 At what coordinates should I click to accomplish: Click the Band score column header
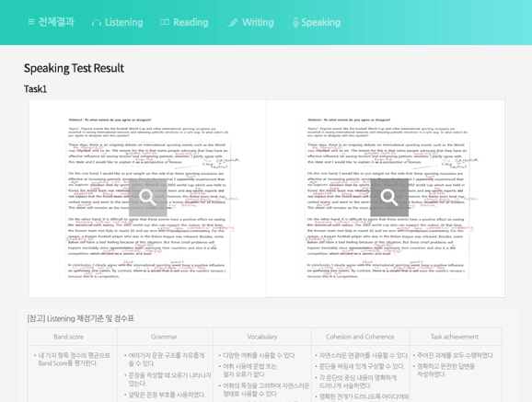[68, 337]
